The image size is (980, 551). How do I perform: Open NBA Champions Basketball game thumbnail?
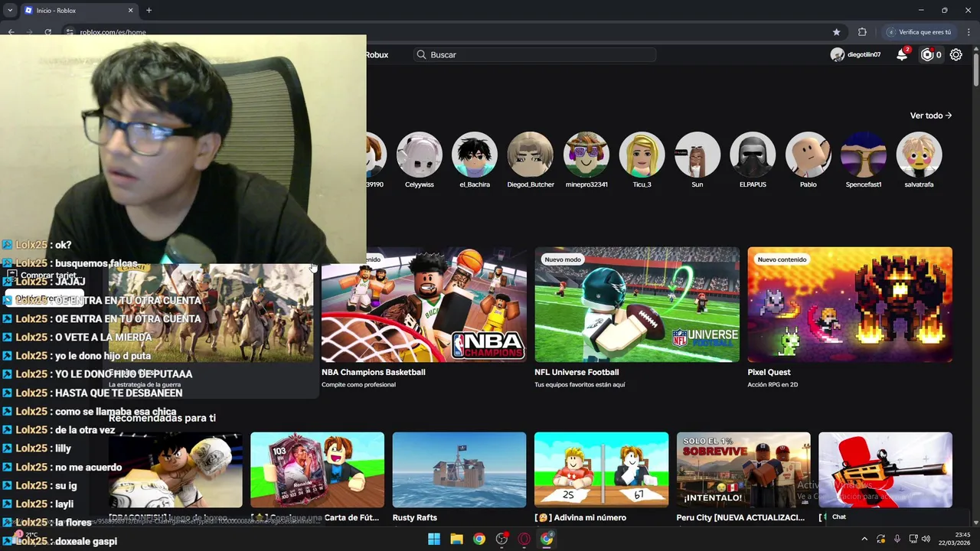(x=424, y=305)
